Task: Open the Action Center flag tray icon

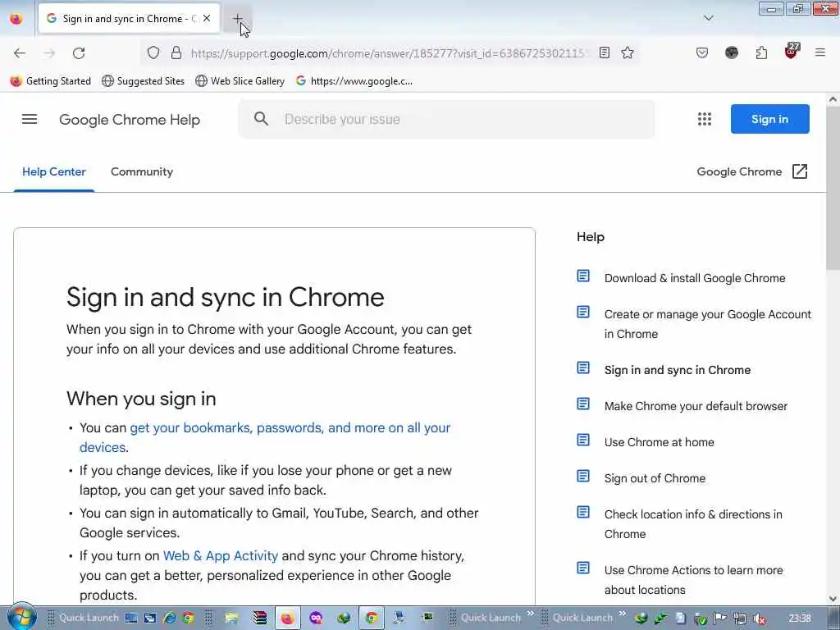Action: (x=720, y=619)
